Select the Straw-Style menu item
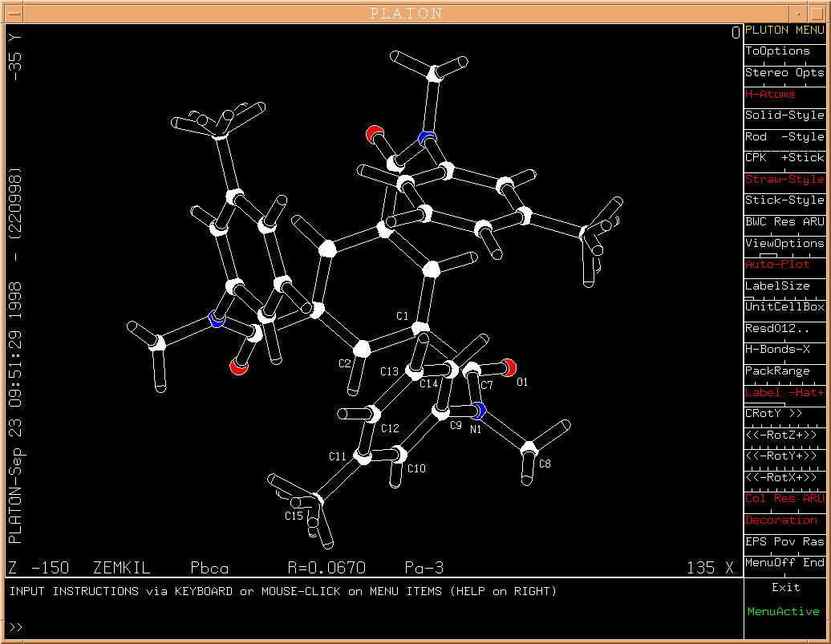831x644 pixels. point(784,179)
